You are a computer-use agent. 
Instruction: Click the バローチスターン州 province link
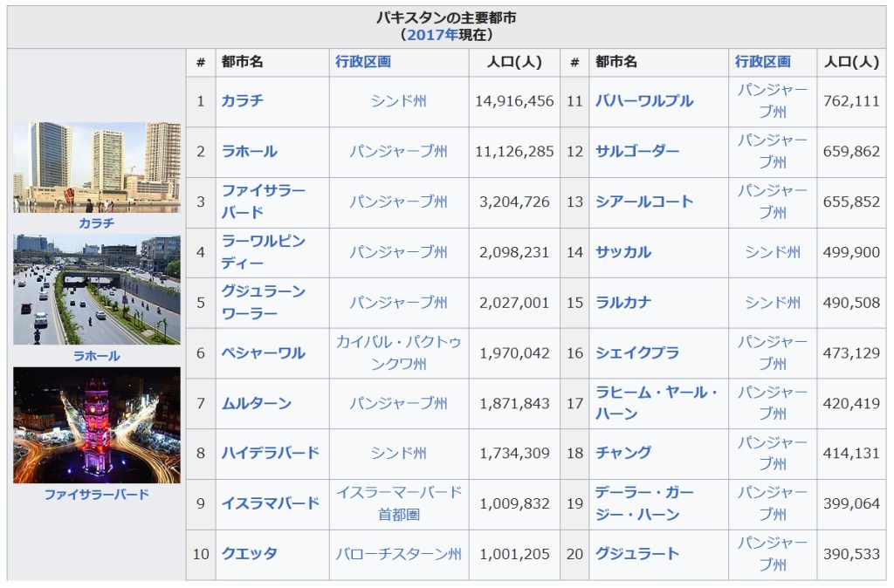point(398,554)
